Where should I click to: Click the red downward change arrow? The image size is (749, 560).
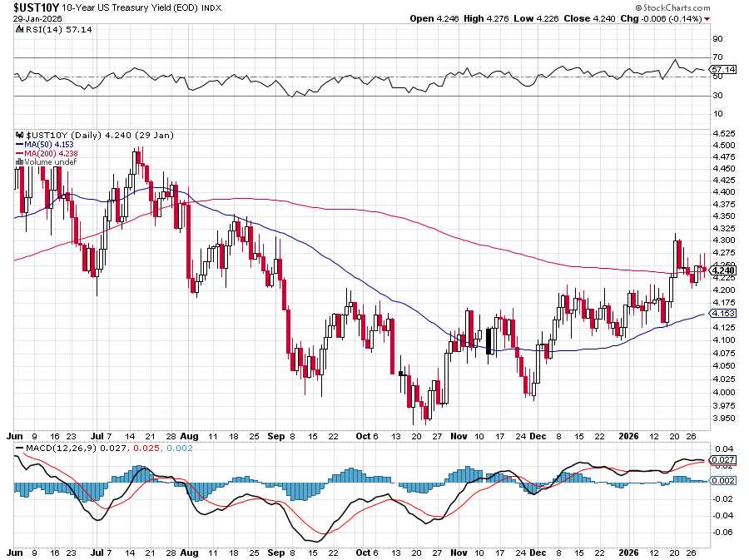[707, 18]
